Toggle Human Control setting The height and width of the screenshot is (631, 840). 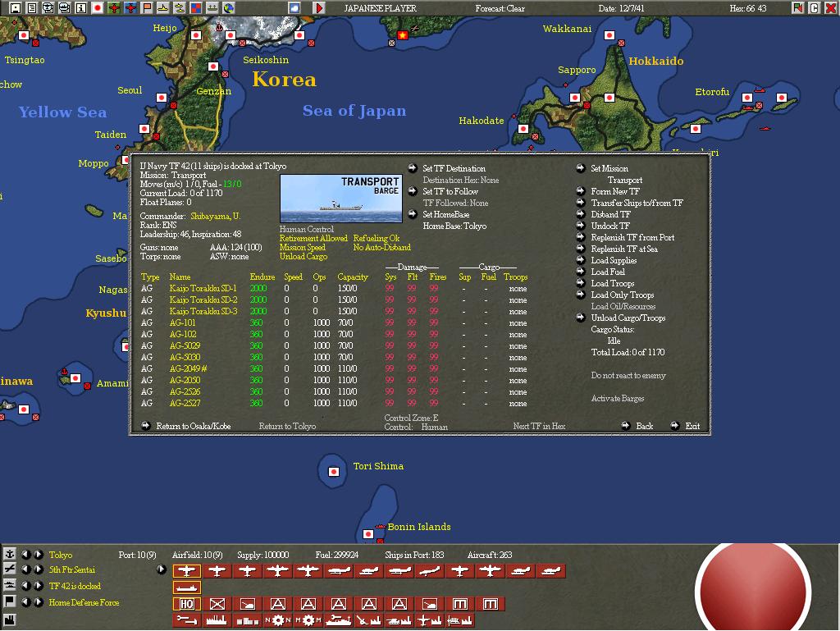pyautogui.click(x=307, y=229)
